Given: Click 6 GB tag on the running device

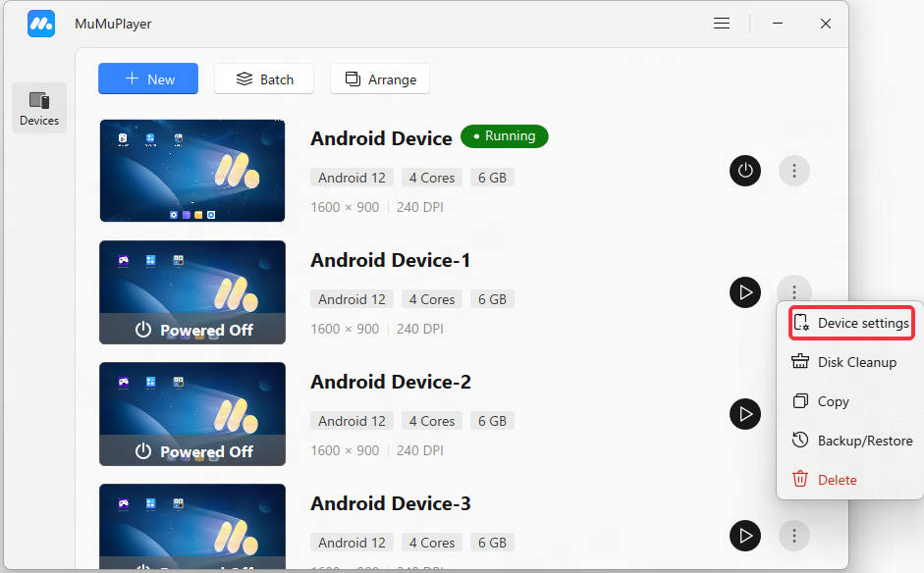Looking at the screenshot, I should pyautogui.click(x=493, y=178).
